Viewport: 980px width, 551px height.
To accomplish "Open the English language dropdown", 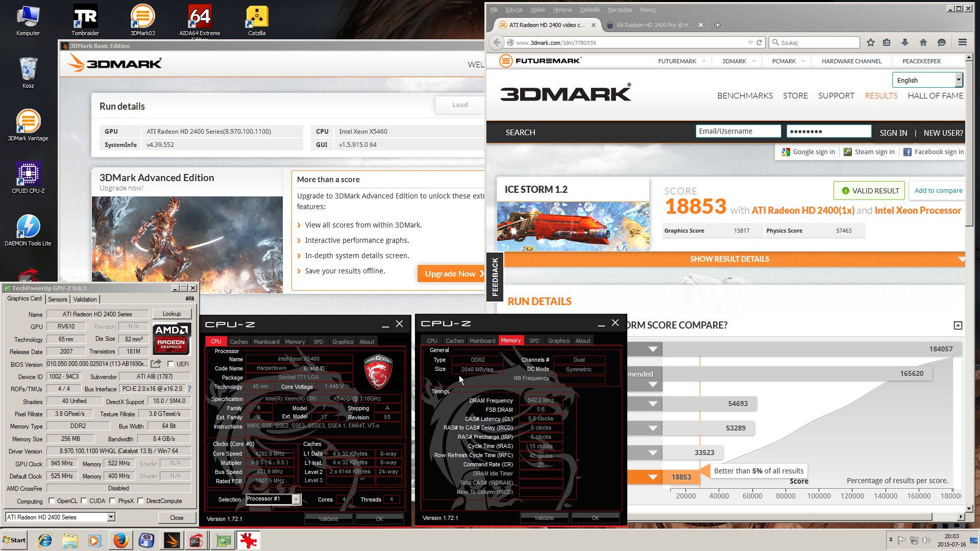I will point(927,80).
